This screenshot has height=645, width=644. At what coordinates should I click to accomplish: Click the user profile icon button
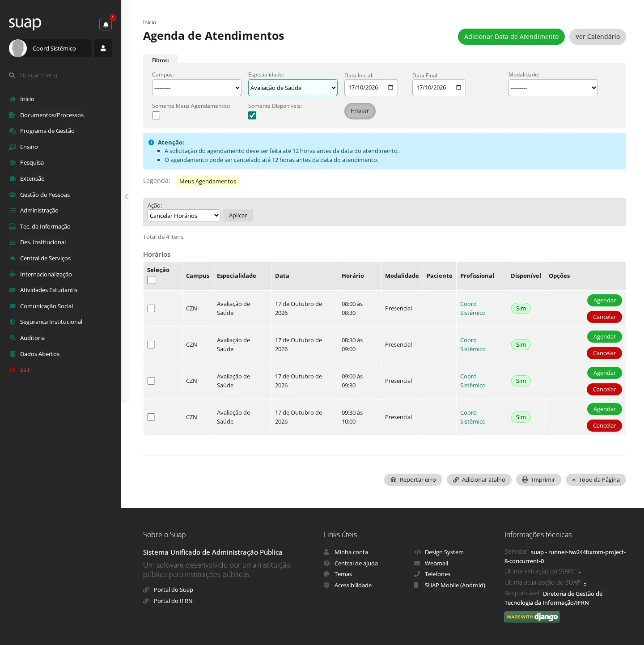coord(103,48)
